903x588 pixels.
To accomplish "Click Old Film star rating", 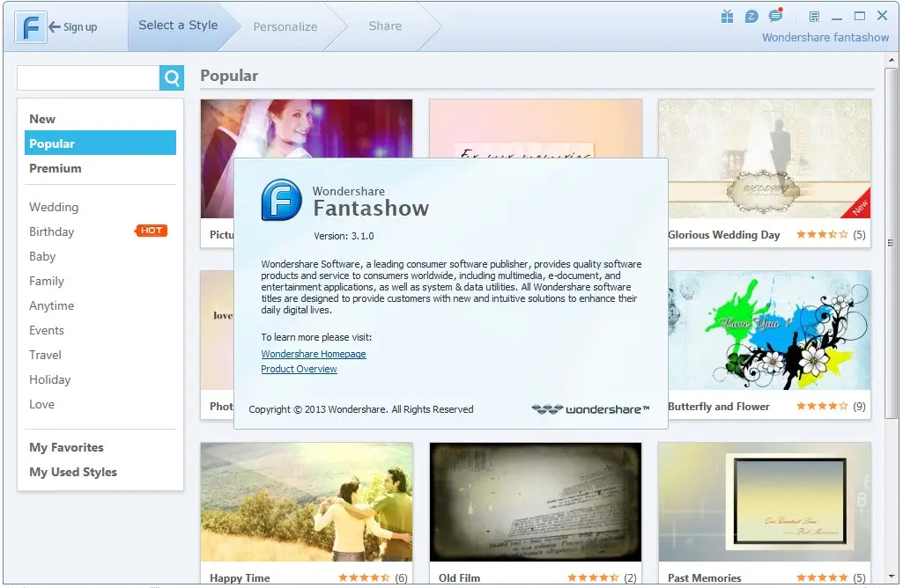I will (593, 577).
